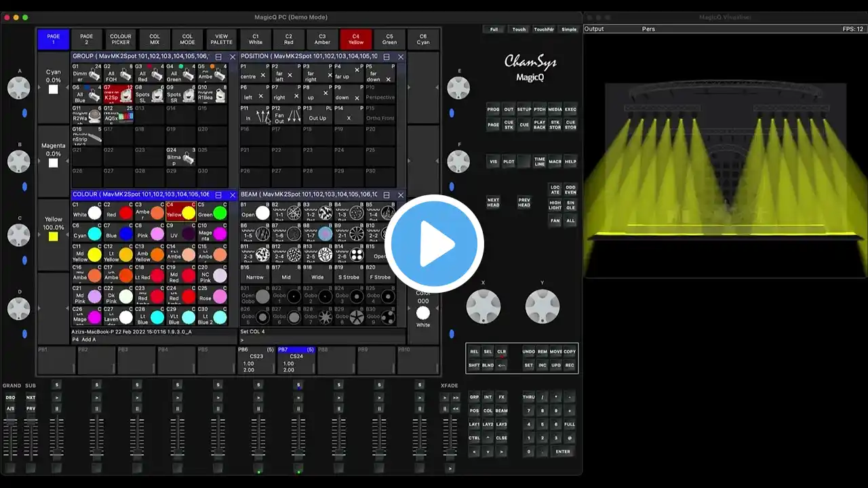
Task: Select the G4 All Green group
Action: coord(180,73)
